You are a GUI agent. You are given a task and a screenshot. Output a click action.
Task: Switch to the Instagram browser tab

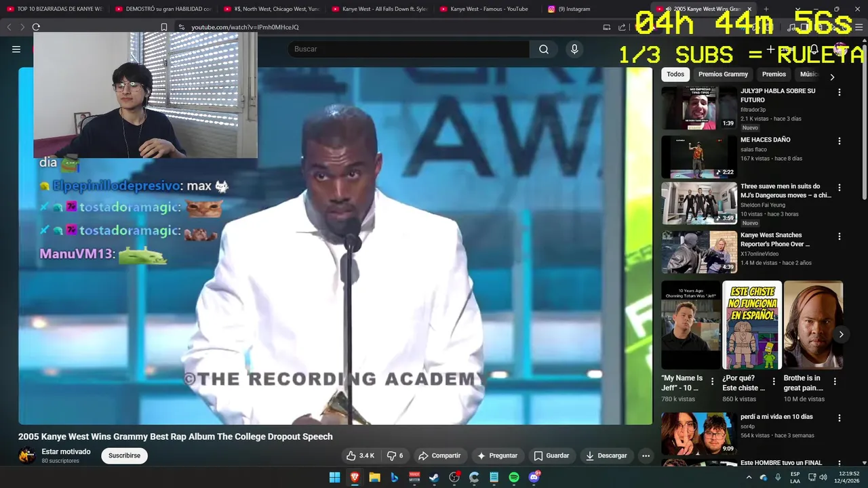pyautogui.click(x=597, y=9)
